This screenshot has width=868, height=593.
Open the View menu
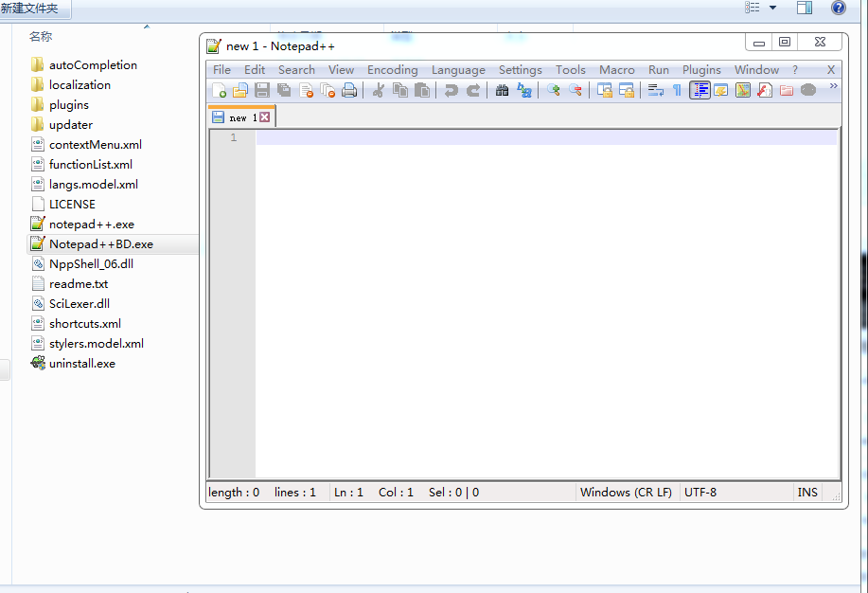tap(341, 70)
